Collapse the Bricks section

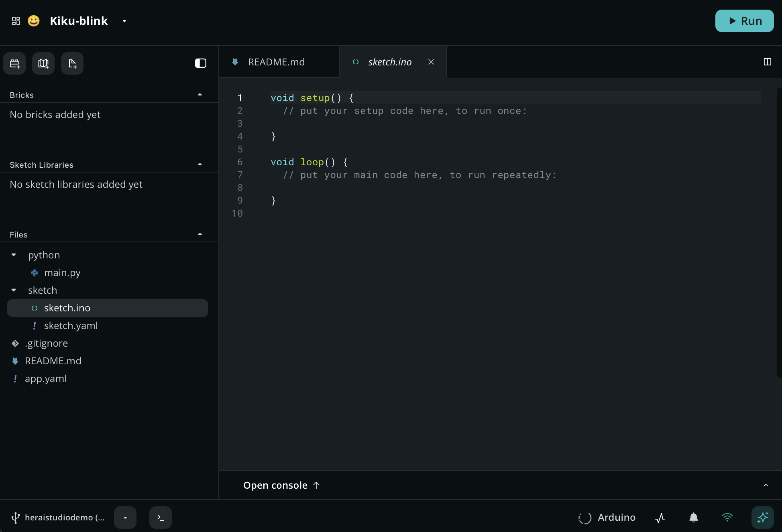pyautogui.click(x=200, y=95)
